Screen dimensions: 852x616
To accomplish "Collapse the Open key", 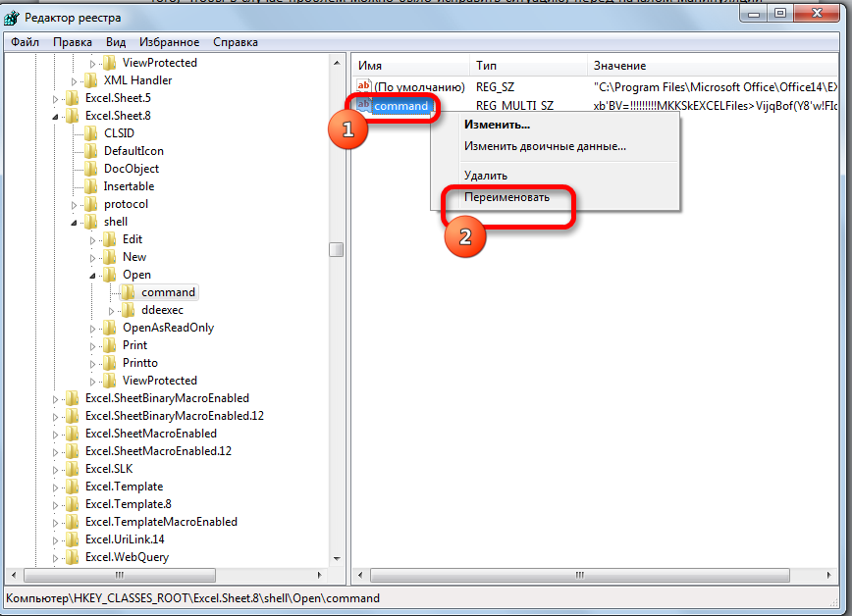I will [x=92, y=276].
